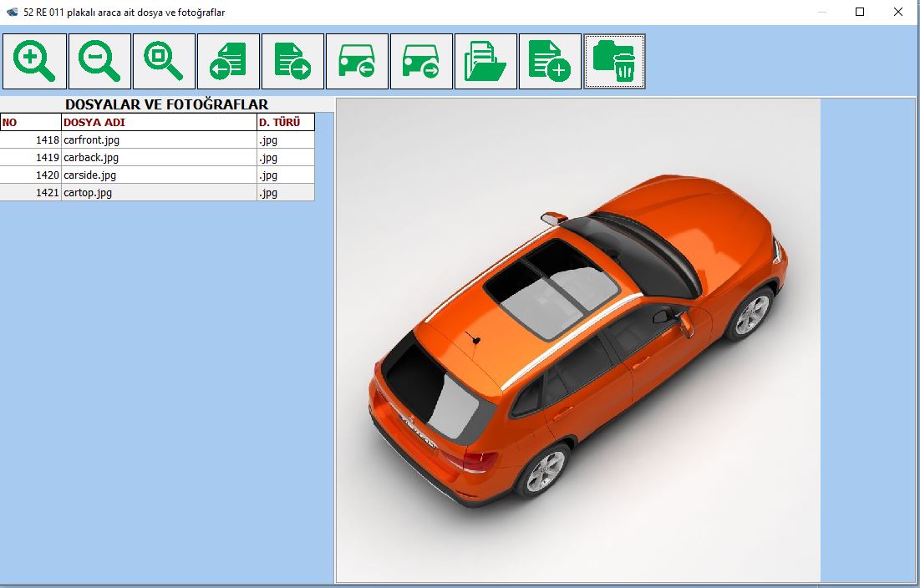Click the D. TÜRÜ column header
The image size is (920, 588).
(x=286, y=123)
